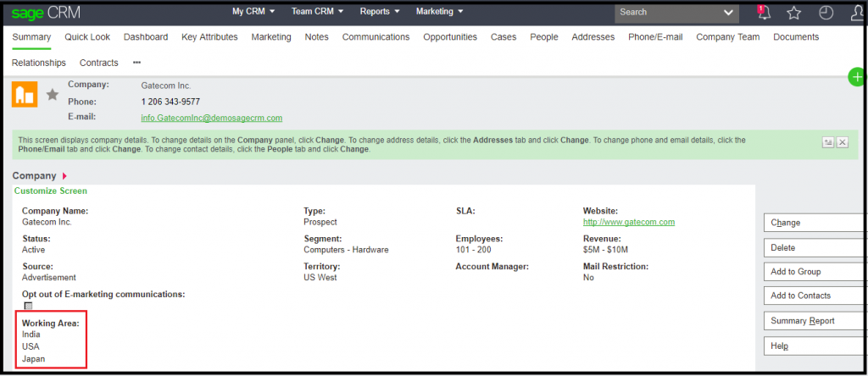Viewport: 868px width, 376px height.
Task: Open the Quick Look tab
Action: point(87,37)
